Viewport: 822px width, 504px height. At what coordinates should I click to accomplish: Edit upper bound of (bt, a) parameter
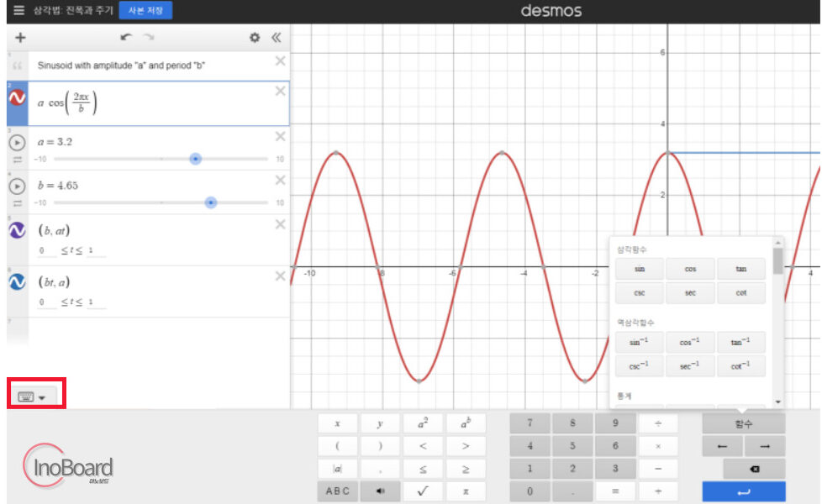(96, 302)
